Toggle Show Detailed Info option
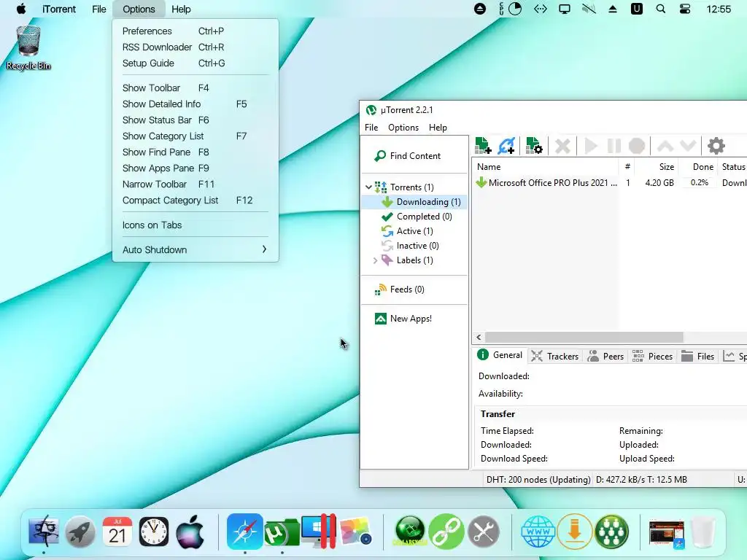Viewport: 747px width, 560px height. point(196,104)
